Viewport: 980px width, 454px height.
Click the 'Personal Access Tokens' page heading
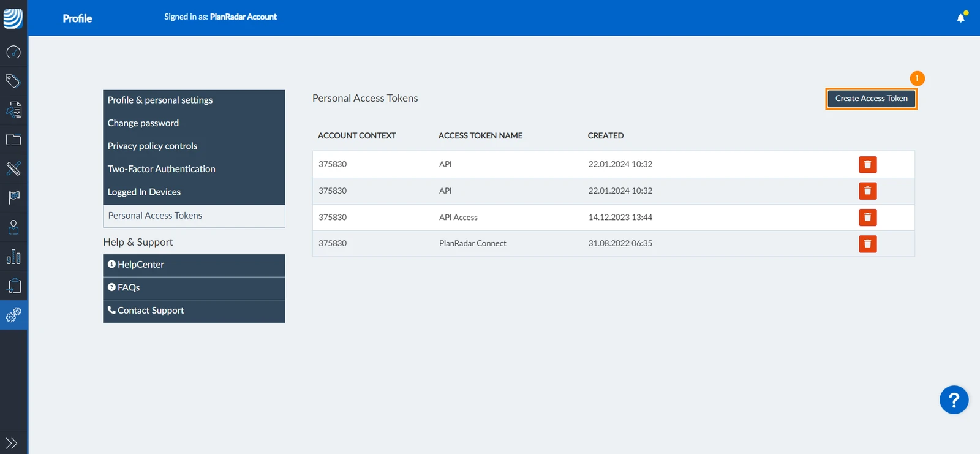coord(365,99)
